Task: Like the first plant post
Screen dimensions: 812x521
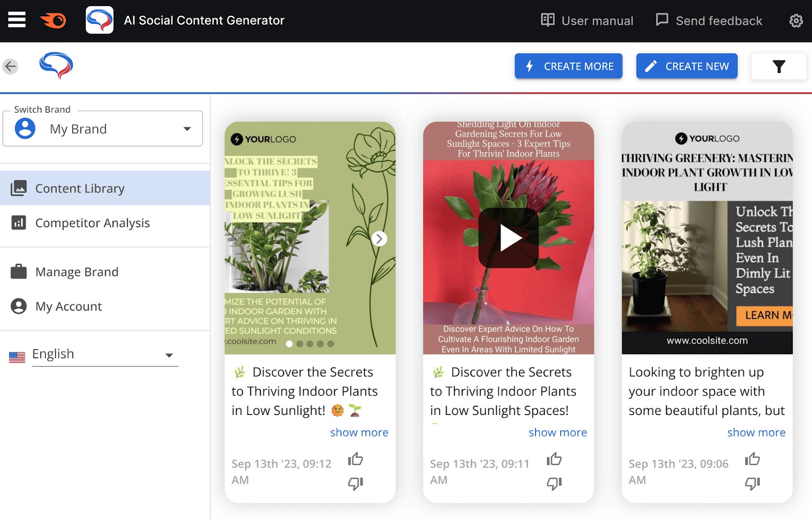Action: point(355,459)
